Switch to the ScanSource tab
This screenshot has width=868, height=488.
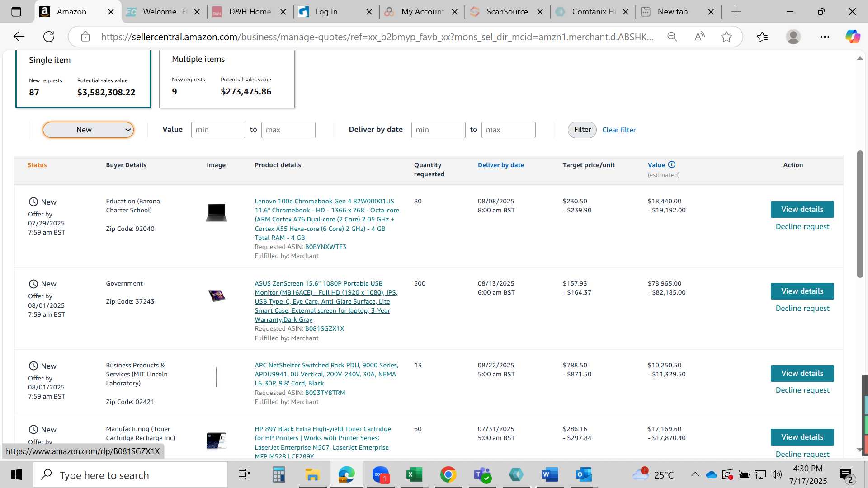[507, 12]
